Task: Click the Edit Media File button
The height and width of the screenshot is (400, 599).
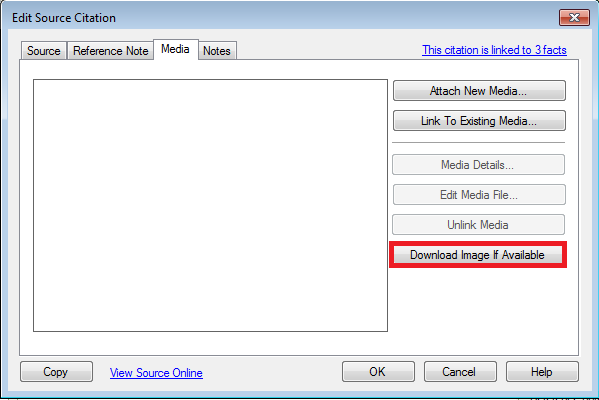Action: click(x=479, y=195)
